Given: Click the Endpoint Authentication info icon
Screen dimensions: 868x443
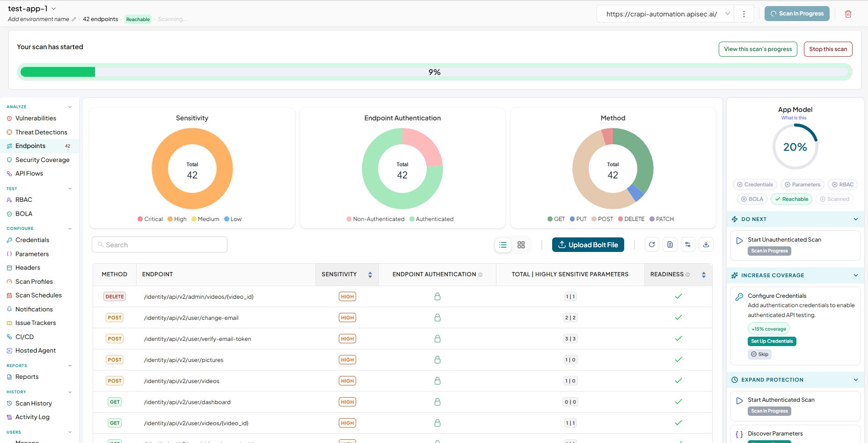Looking at the screenshot, I should 481,275.
